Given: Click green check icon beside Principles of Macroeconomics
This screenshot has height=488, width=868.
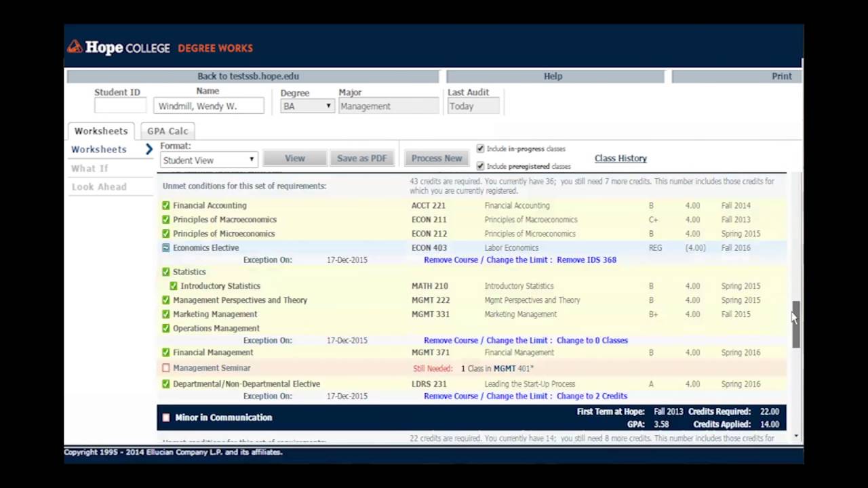Looking at the screenshot, I should [166, 220].
